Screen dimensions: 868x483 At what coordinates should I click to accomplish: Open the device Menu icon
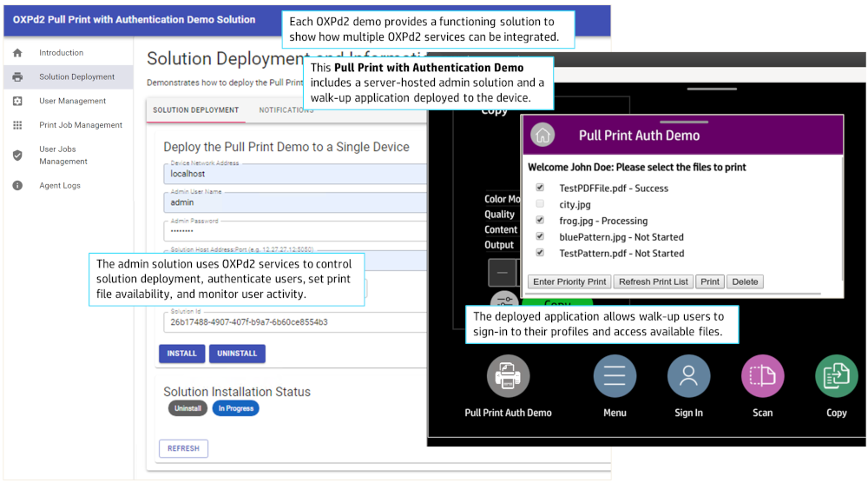pyautogui.click(x=615, y=376)
